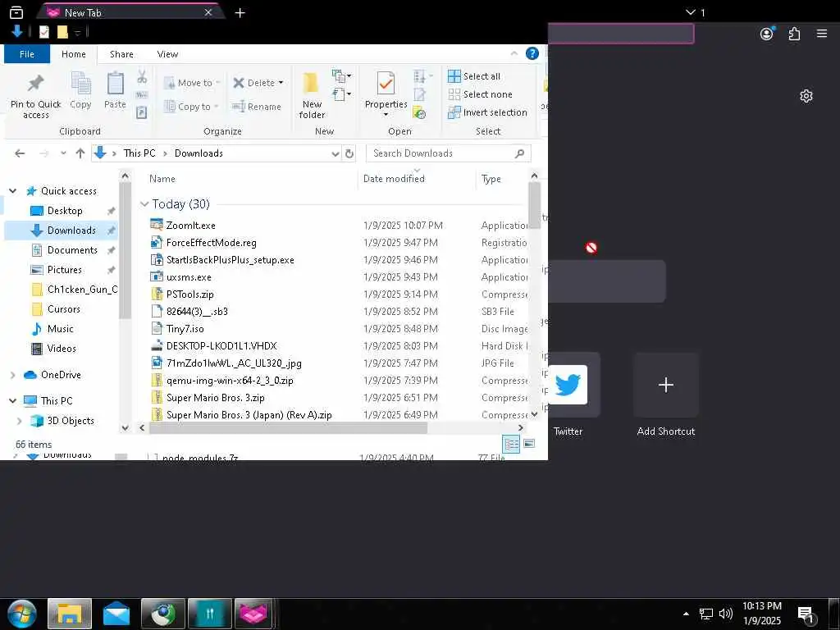Select the PSTools.zip file
The image size is (840, 630).
point(189,294)
